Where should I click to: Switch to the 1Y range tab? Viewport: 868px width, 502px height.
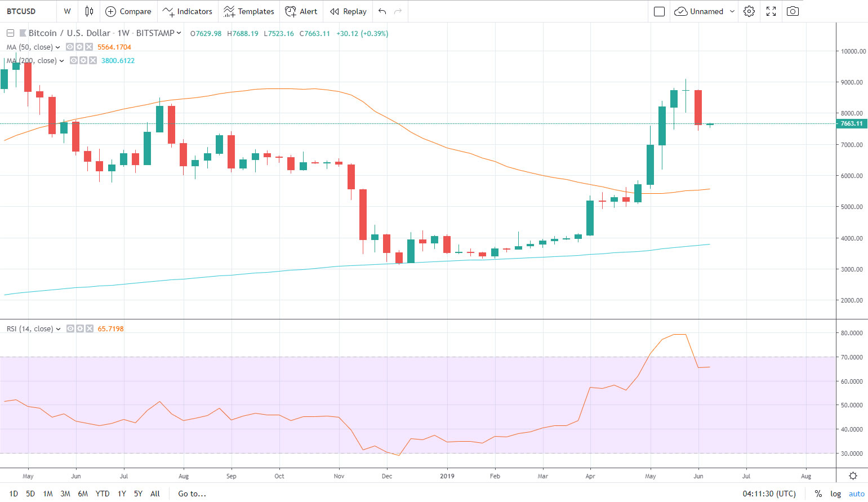point(121,494)
